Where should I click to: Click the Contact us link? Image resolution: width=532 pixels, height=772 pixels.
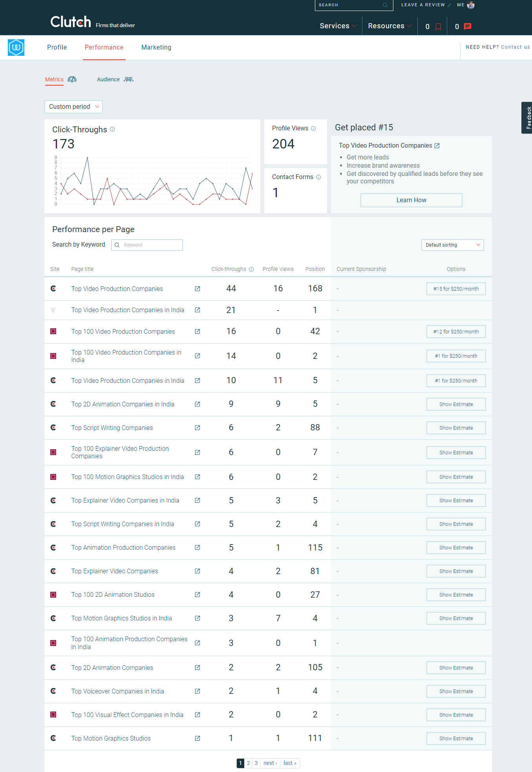515,47
